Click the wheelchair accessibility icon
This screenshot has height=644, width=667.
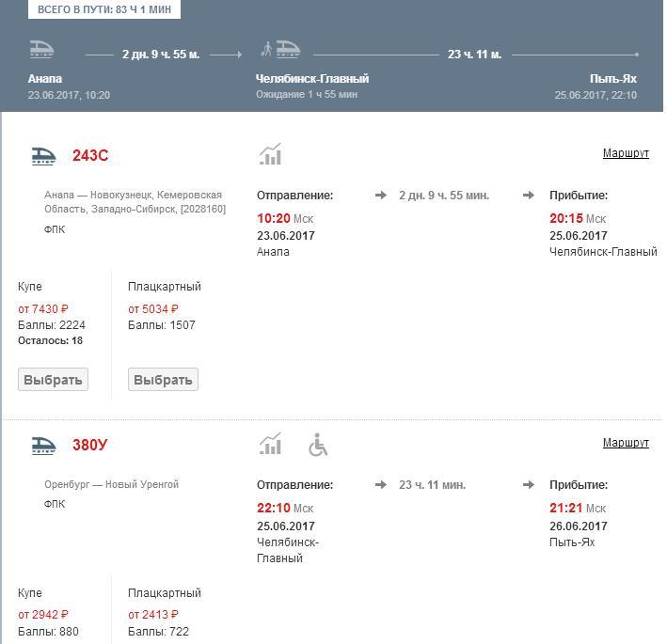[318, 445]
